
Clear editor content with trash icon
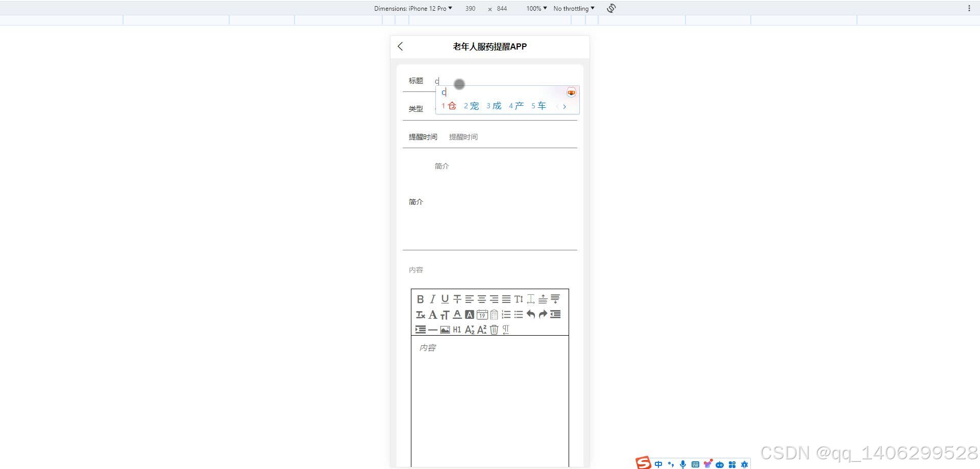click(494, 330)
